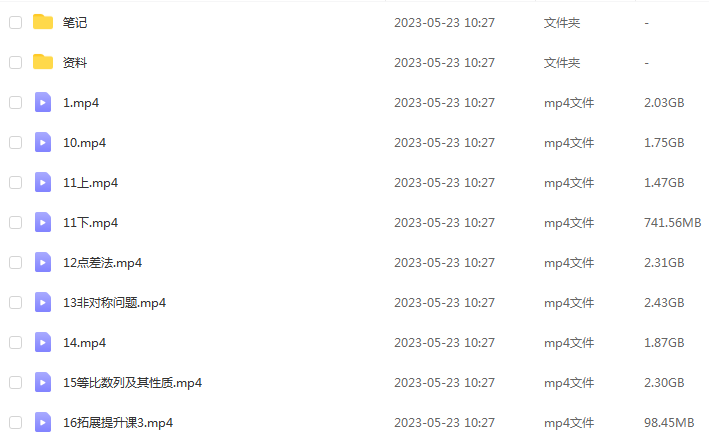The width and height of the screenshot is (709, 446).
Task: Open the file 15等比数列及其性质.mp4
Action: click(132, 383)
